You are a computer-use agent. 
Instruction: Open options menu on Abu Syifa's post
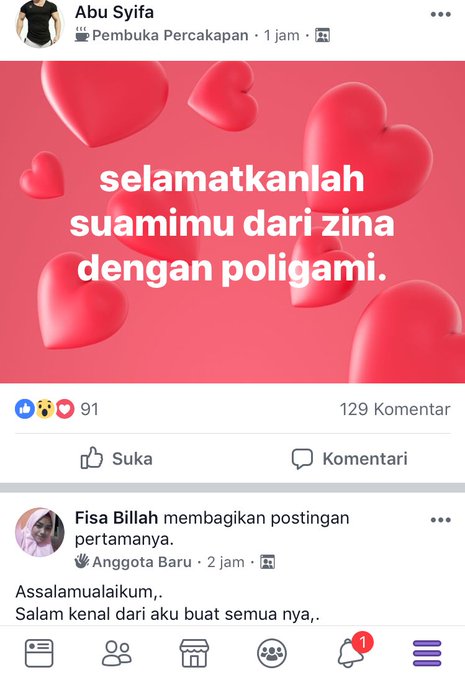(x=441, y=14)
